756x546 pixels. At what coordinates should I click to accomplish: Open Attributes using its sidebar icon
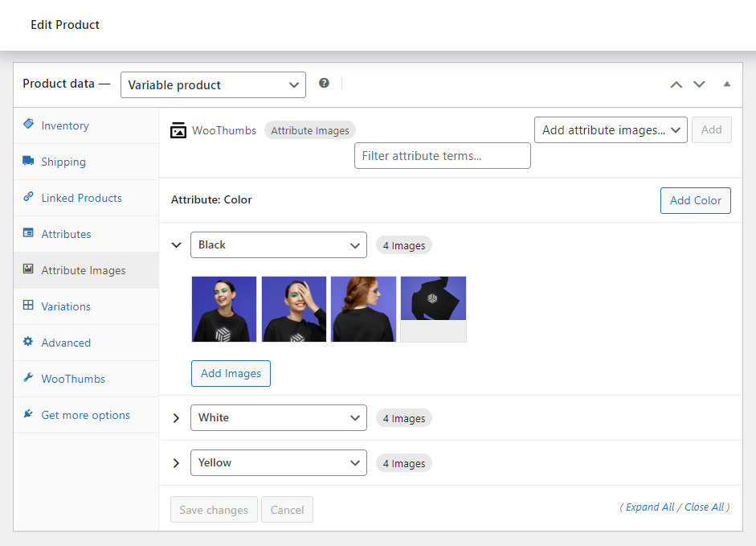[29, 234]
